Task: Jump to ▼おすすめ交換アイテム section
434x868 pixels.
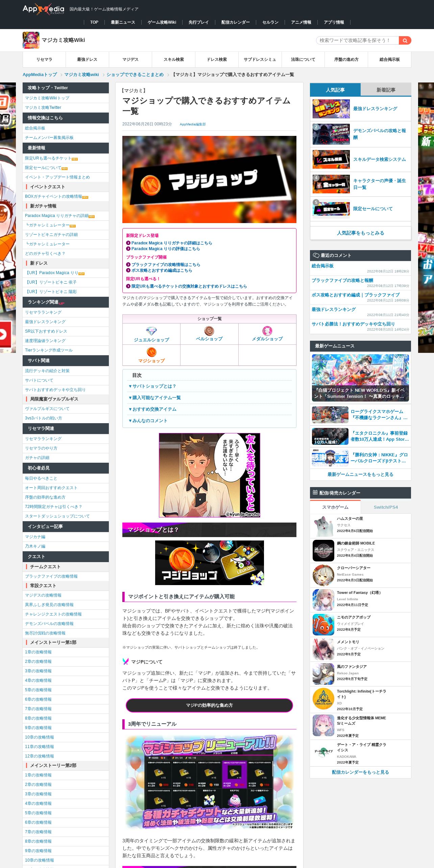Action: pos(152,409)
